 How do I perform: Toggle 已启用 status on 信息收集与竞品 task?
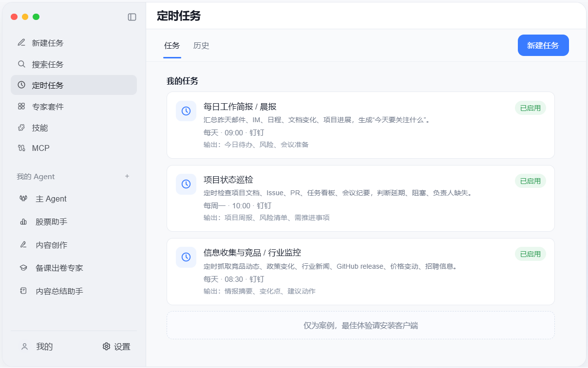(531, 254)
